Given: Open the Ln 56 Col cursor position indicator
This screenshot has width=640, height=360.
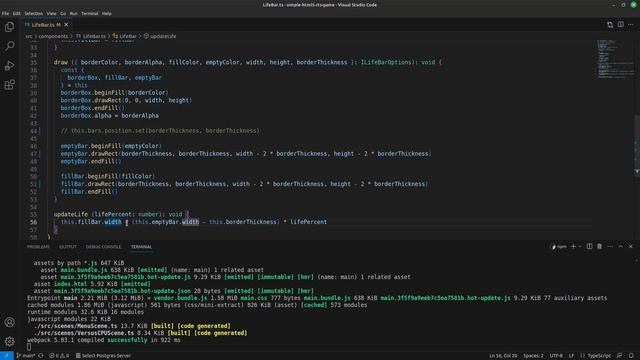Looking at the screenshot, I should (503, 356).
